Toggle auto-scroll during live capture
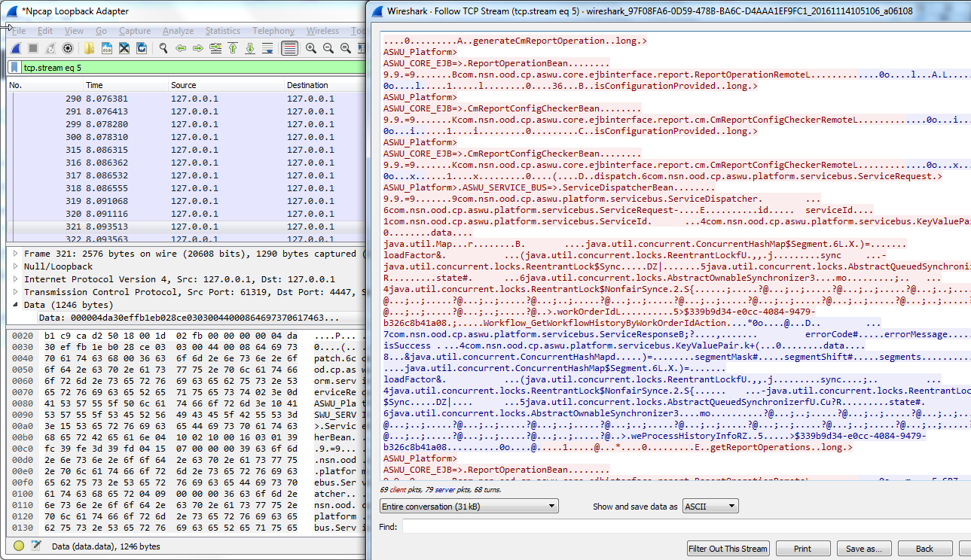 [x=268, y=48]
